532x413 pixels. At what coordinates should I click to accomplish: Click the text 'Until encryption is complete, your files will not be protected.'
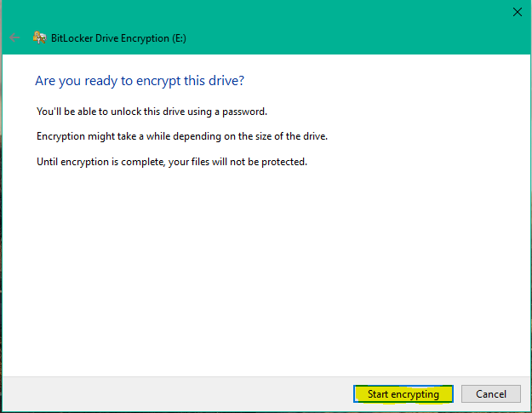(x=172, y=162)
